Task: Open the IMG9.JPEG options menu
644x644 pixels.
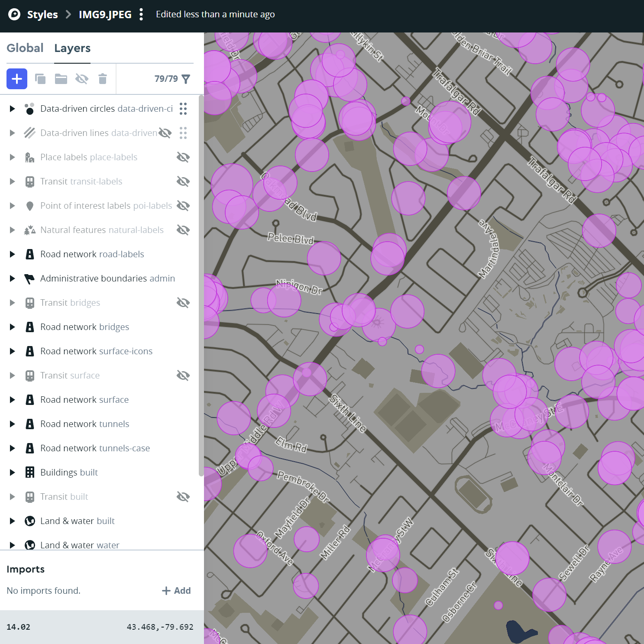Action: [x=141, y=14]
